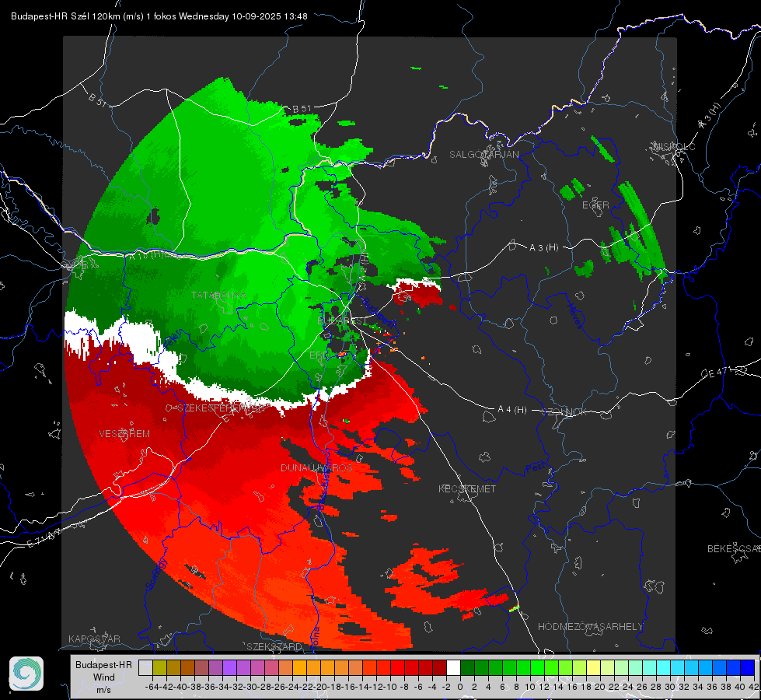
Task: Click the positive '42' value ending the legend
Action: pyautogui.click(x=754, y=687)
